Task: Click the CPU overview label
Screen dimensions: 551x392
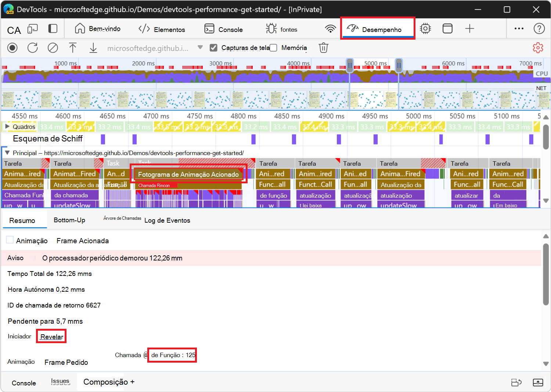Action: click(541, 73)
